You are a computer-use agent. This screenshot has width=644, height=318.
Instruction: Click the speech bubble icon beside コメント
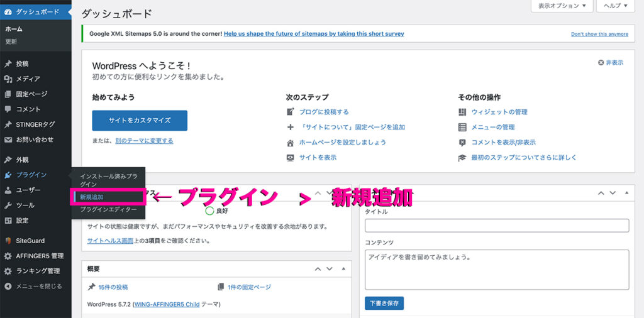(8, 109)
